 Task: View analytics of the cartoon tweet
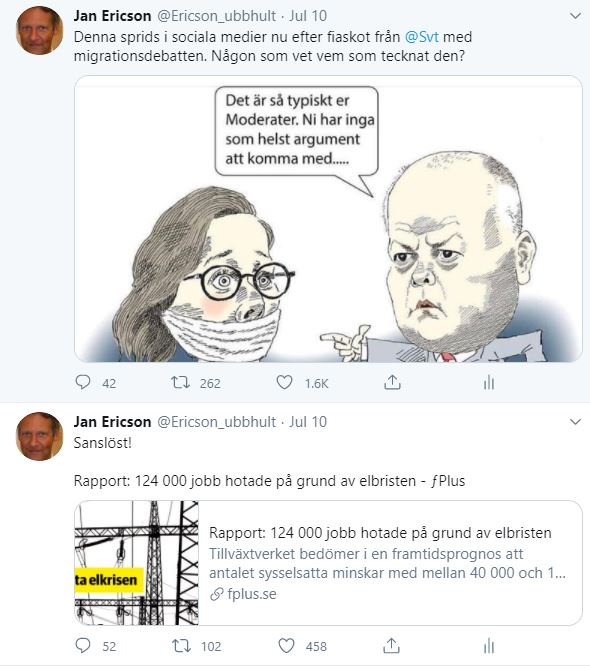[x=489, y=382]
